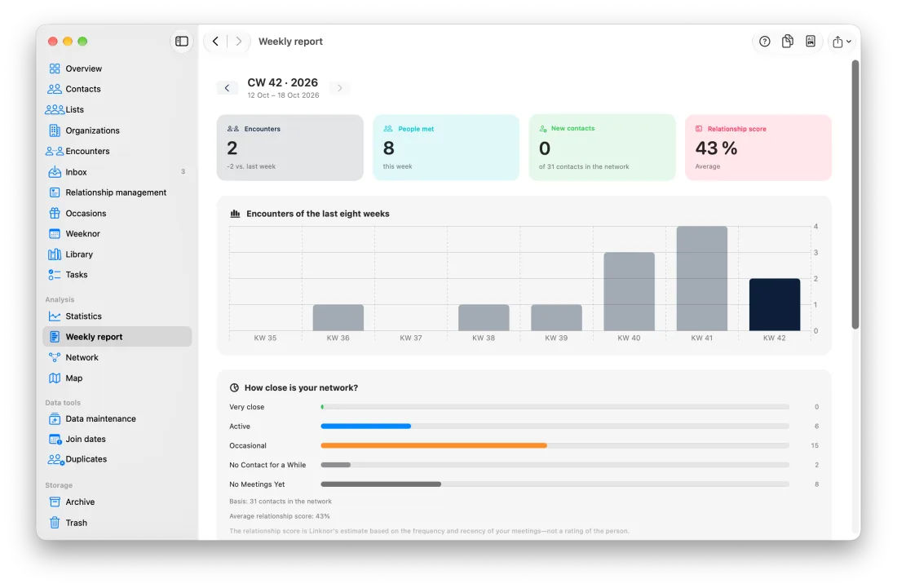Open the Trash storage item
Image resolution: width=897 pixels, height=588 pixels.
click(117, 523)
